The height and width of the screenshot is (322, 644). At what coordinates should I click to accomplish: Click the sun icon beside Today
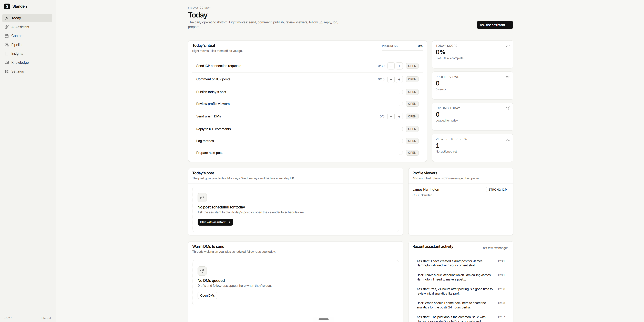point(7,18)
